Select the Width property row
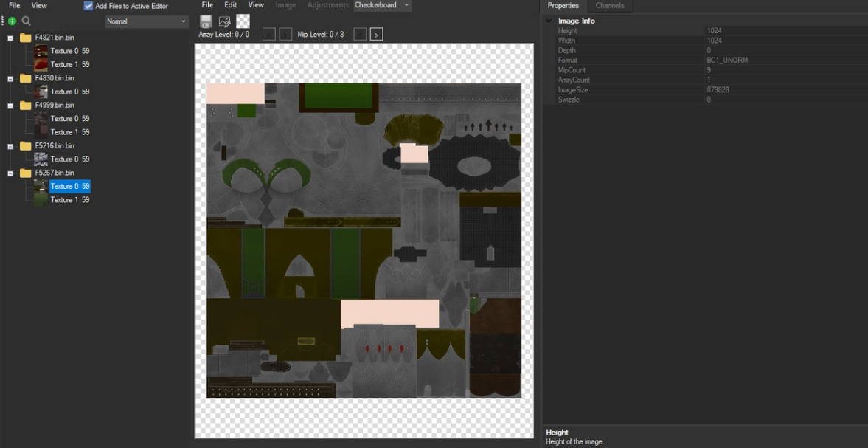 [711, 41]
